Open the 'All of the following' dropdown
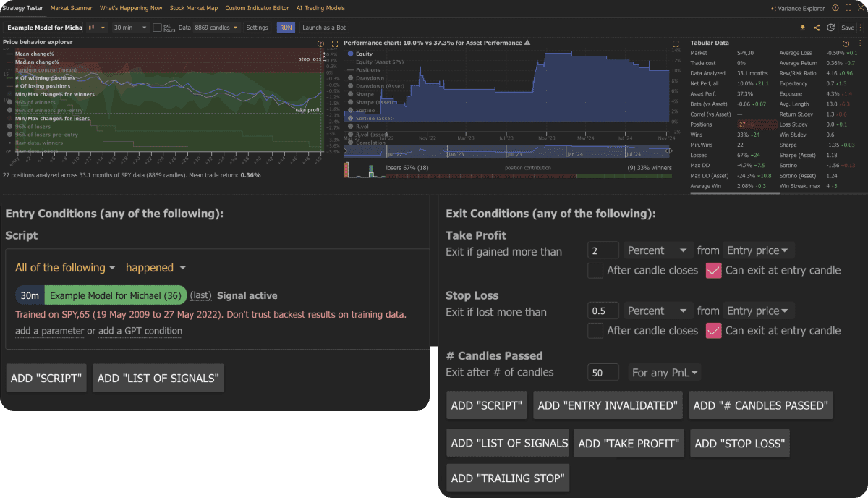868x498 pixels. coord(65,267)
